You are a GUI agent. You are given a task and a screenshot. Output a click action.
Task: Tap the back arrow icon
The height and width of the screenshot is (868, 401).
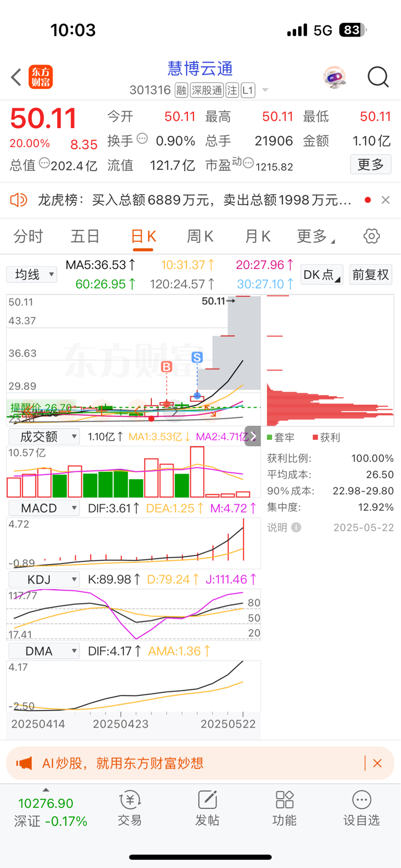(x=16, y=77)
